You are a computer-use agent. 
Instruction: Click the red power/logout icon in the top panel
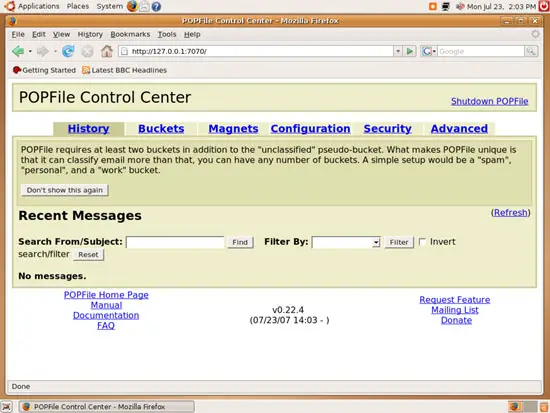click(544, 6)
